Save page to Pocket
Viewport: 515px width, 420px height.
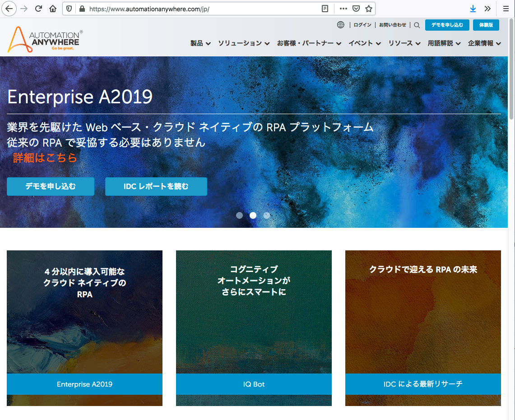click(356, 9)
